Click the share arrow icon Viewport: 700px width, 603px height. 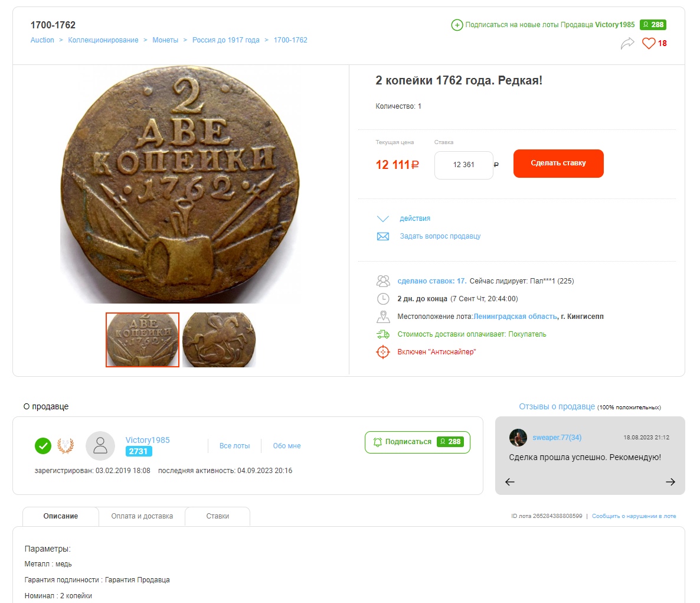(x=627, y=43)
